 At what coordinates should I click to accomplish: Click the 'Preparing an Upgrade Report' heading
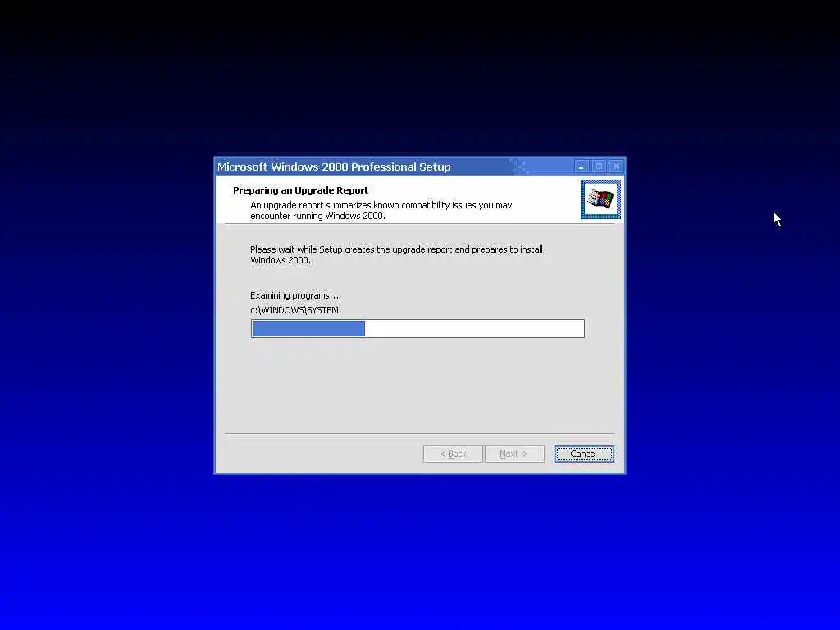pos(300,190)
